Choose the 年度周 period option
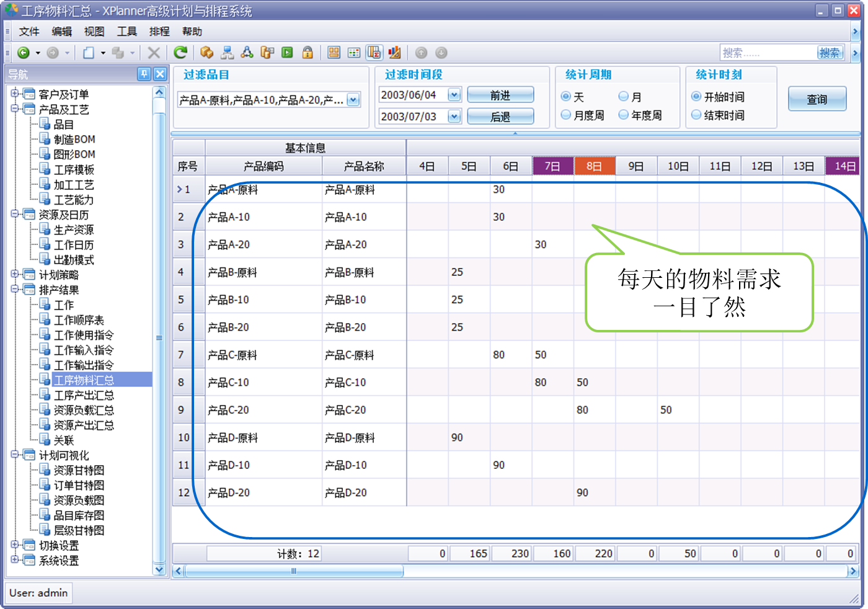The width and height of the screenshot is (868, 609). 624,115
